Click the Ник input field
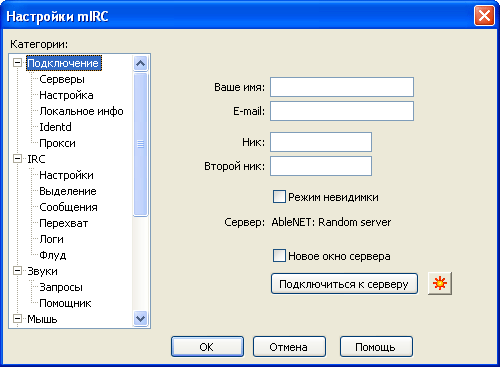The height and width of the screenshot is (367, 500). [x=321, y=142]
